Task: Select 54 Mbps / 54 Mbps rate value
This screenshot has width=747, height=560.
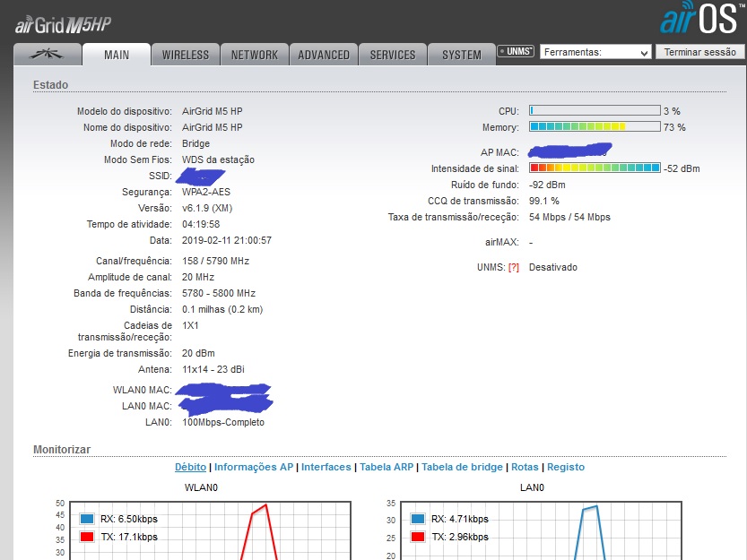Action: click(569, 217)
